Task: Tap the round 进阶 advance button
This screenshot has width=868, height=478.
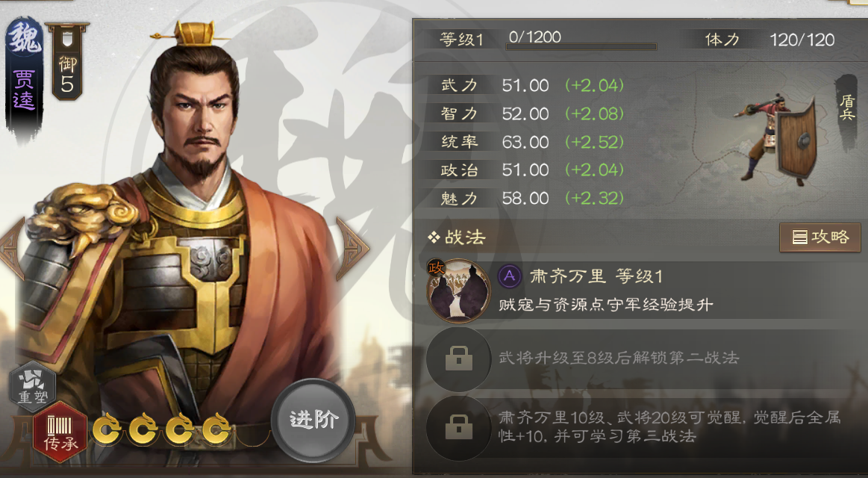Action: point(313,420)
